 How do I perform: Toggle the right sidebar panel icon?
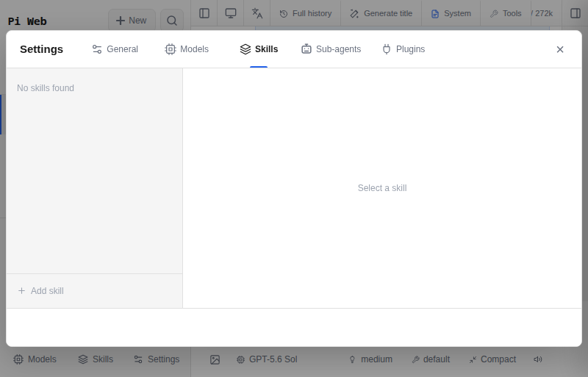click(576, 13)
